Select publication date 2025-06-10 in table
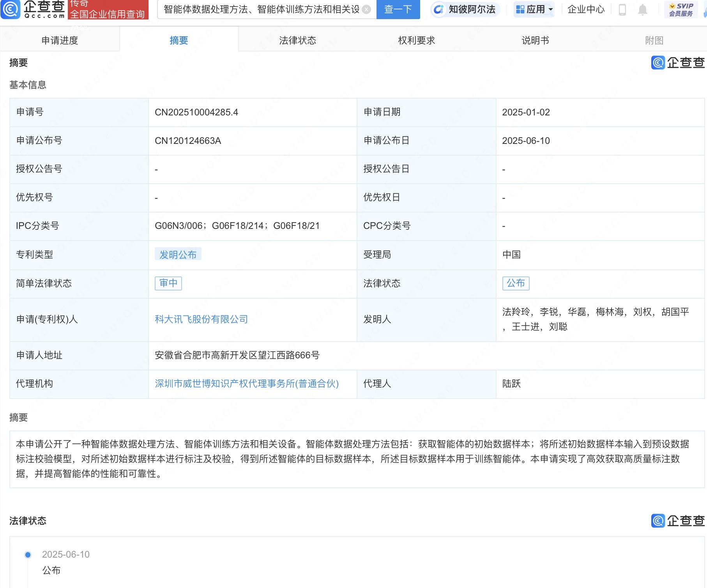707x588 pixels. pos(526,141)
